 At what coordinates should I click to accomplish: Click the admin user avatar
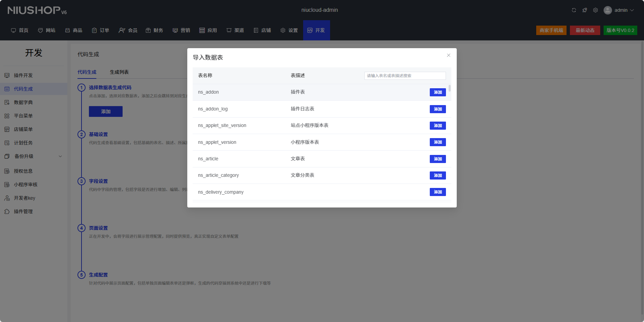coord(608,10)
